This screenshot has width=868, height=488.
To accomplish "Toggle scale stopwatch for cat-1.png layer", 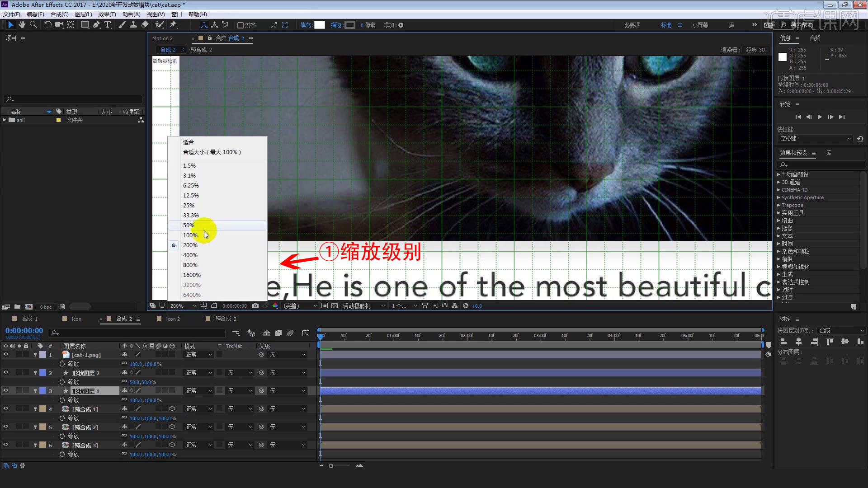I will click(62, 364).
